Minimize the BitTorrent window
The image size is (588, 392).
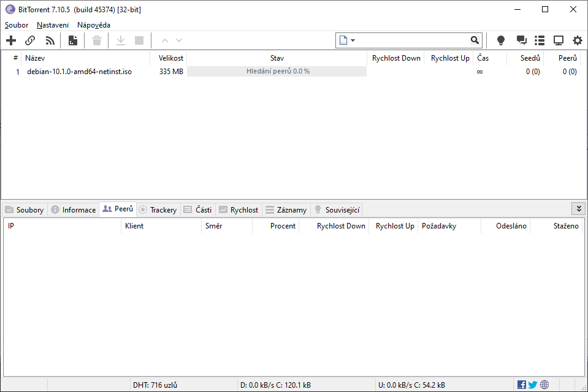click(x=517, y=9)
